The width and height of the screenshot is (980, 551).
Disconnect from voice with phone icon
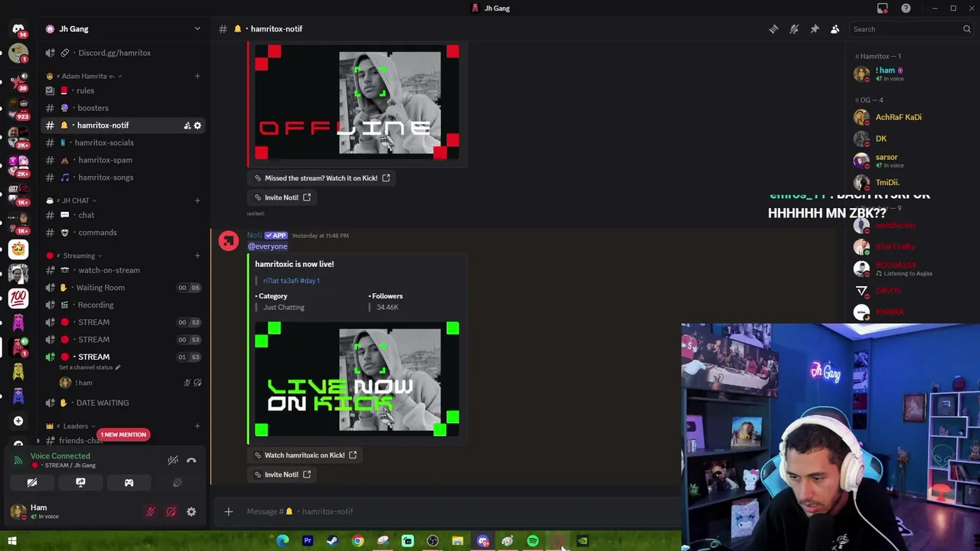point(191,461)
